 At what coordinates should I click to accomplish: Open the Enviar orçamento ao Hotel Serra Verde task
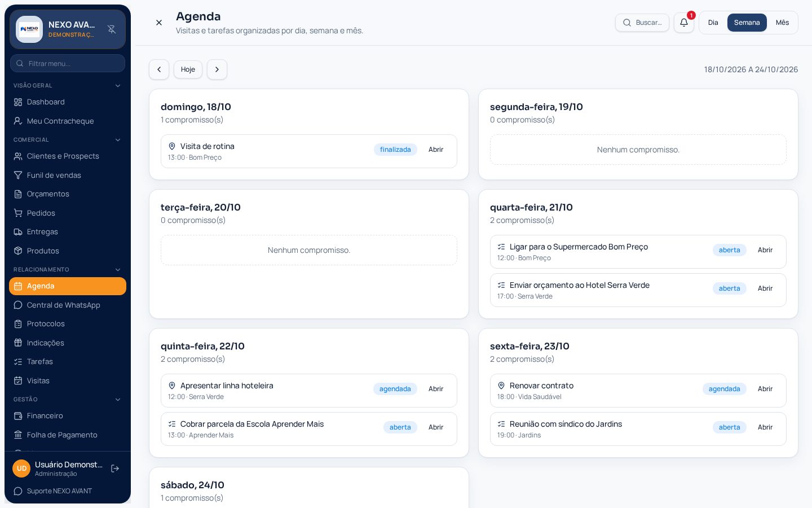click(765, 288)
